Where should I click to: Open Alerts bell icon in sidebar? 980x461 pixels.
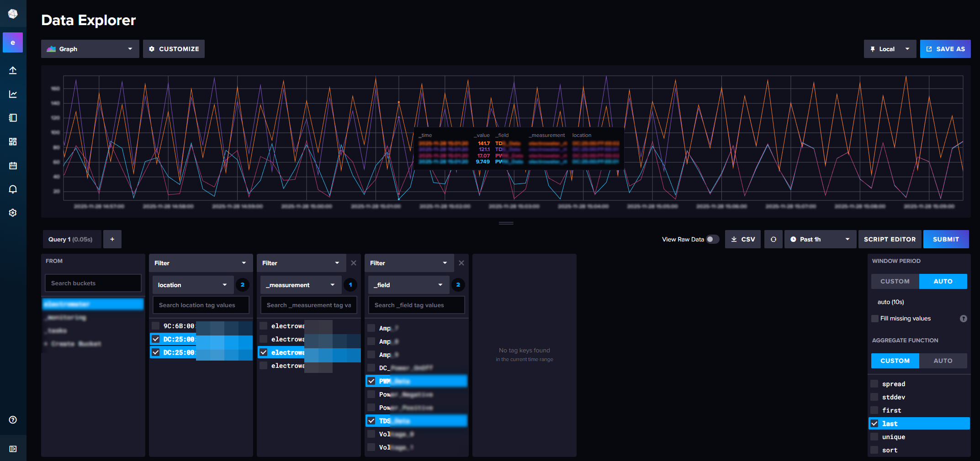pos(13,189)
